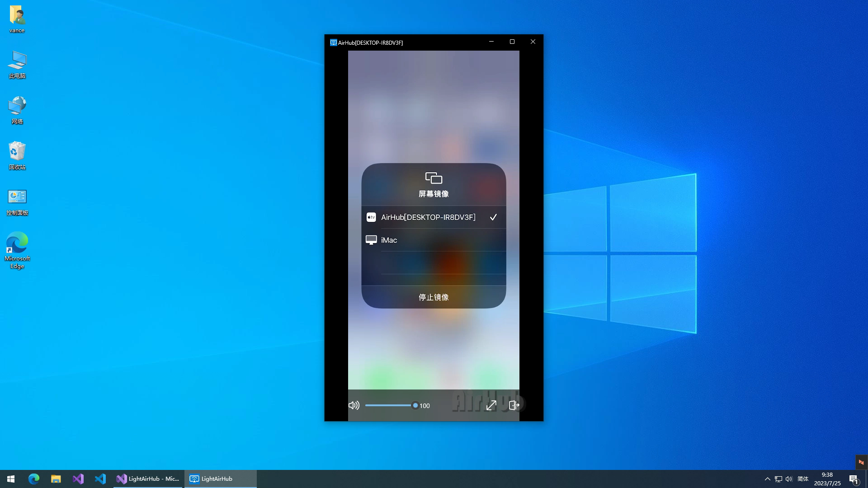Click the AirHub volume slider track
868x488 pixels.
pos(389,405)
